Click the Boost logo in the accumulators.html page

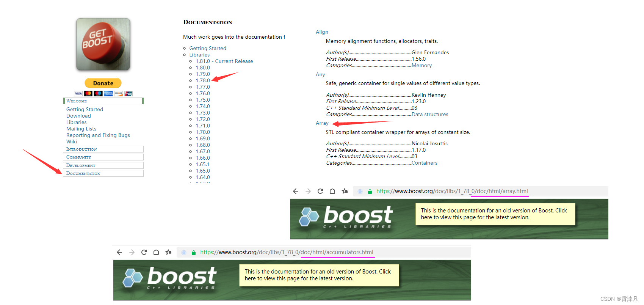pos(169,278)
